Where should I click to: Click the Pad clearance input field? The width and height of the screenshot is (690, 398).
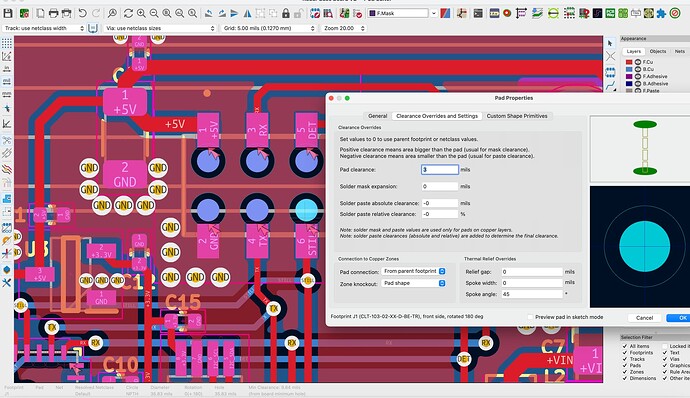440,170
